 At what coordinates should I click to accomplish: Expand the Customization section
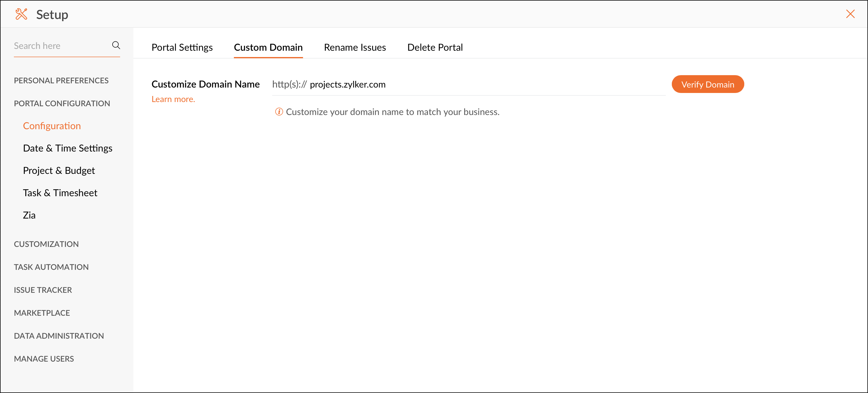[46, 244]
